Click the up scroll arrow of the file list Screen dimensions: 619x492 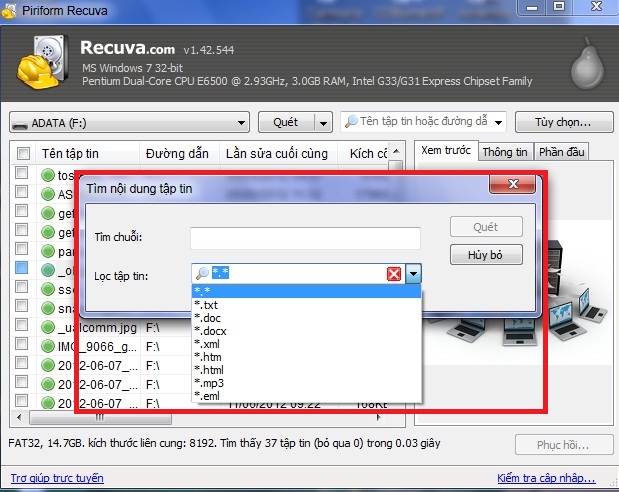point(397,151)
